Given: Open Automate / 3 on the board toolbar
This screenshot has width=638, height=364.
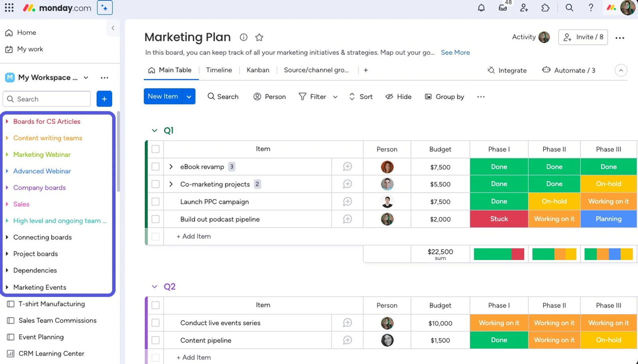Looking at the screenshot, I should tap(569, 70).
